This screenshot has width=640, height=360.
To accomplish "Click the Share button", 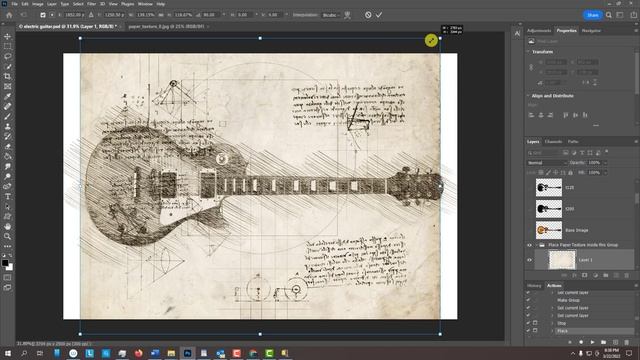I will [x=593, y=15].
